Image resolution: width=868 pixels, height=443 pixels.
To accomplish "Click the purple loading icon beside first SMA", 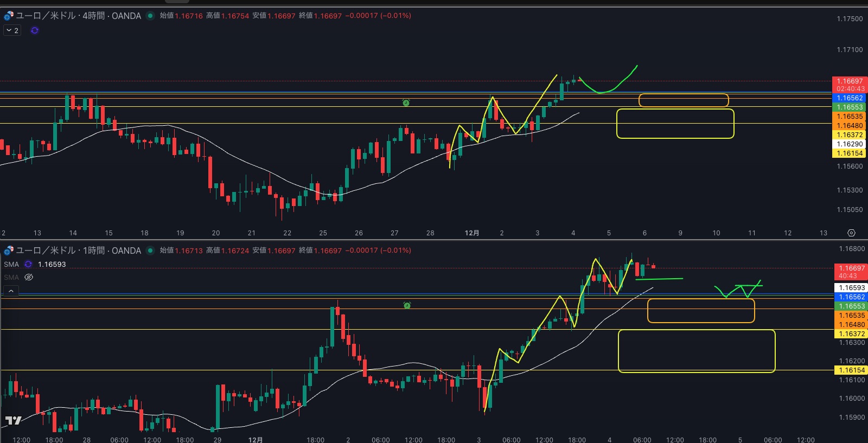I will point(28,264).
